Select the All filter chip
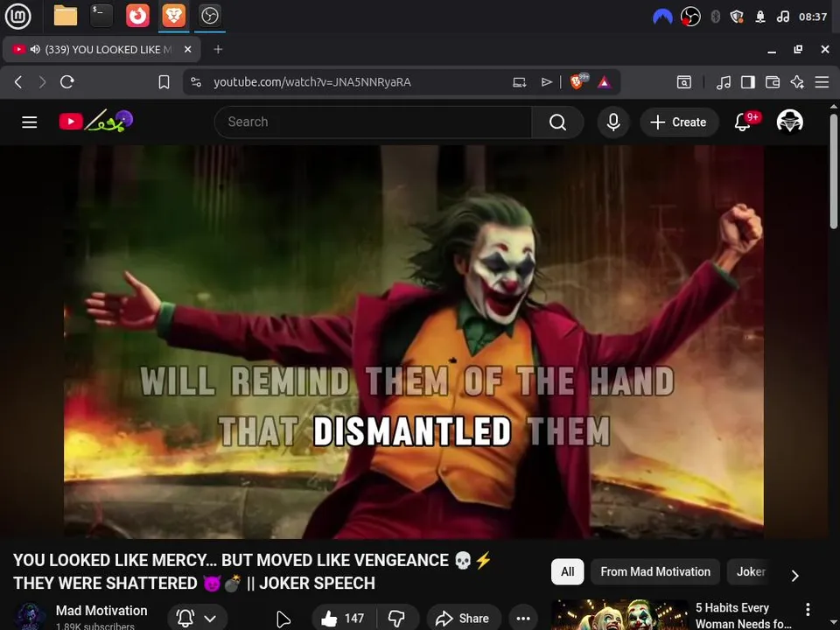Image resolution: width=840 pixels, height=630 pixels. coord(567,571)
